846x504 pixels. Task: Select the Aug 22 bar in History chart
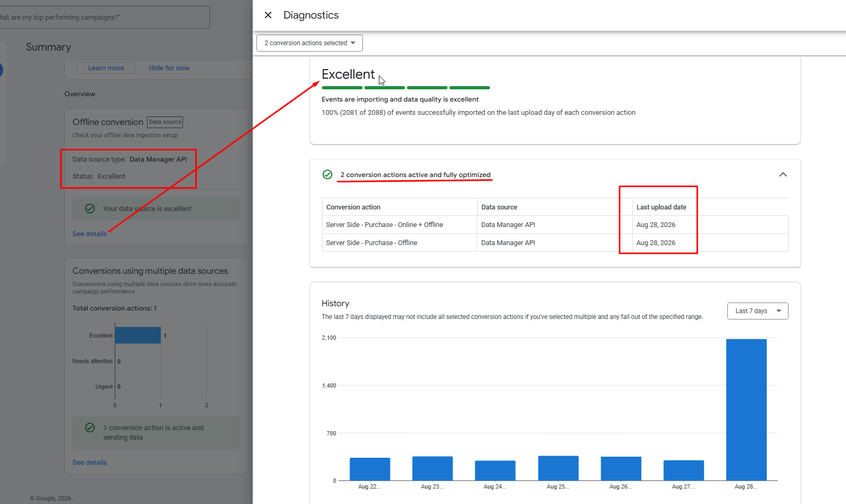pyautogui.click(x=370, y=469)
